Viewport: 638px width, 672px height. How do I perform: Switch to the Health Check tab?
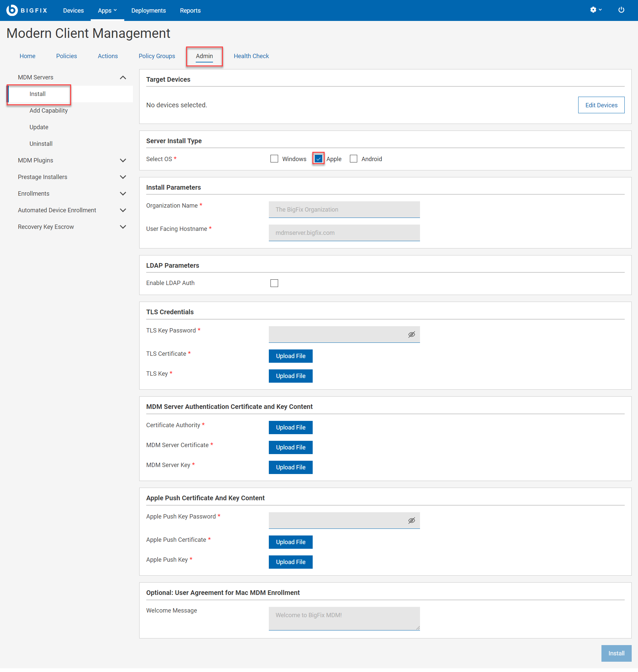tap(251, 56)
